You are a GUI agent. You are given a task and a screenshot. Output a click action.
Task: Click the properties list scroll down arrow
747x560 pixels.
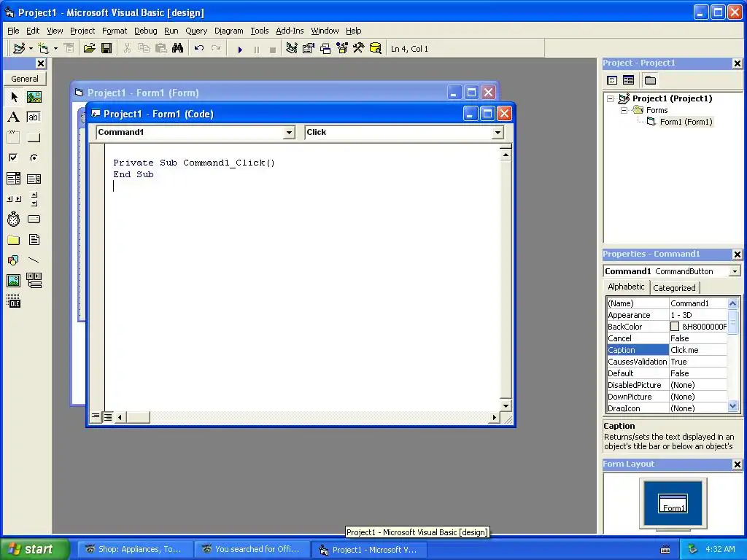(x=732, y=406)
